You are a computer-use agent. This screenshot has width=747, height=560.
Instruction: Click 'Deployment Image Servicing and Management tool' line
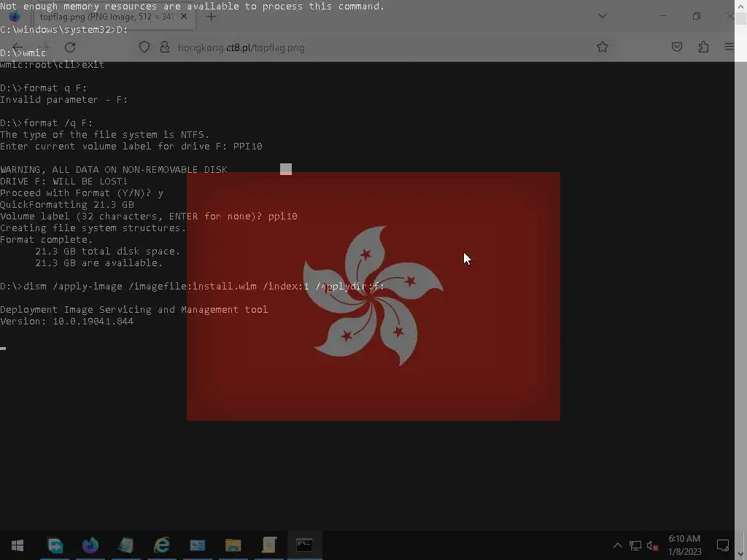point(134,309)
